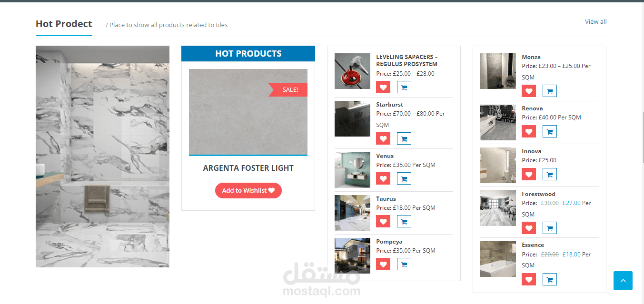This screenshot has height=304, width=644.
Task: Click the heart icon for Forestwood
Action: 529,228
